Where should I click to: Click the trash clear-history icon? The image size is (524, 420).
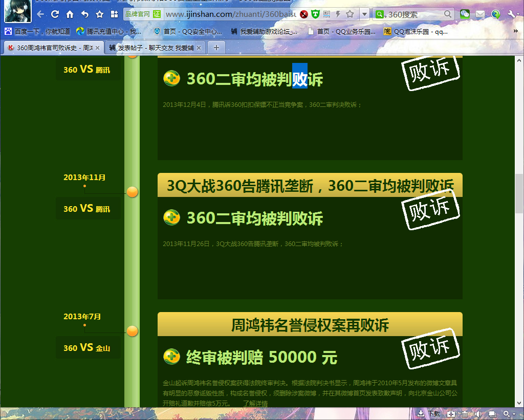[465, 414]
